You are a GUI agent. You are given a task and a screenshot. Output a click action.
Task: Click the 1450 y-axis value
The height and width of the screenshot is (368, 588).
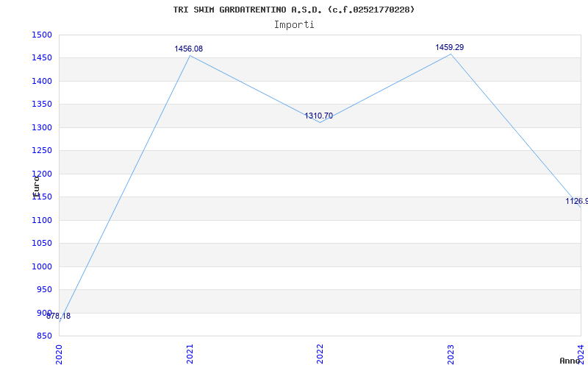point(42,58)
